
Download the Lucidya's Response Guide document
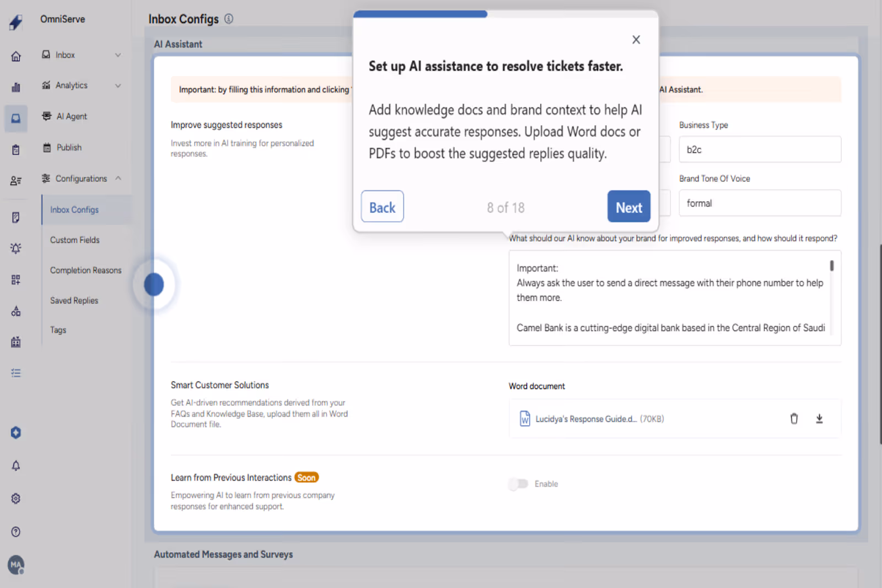[819, 419]
